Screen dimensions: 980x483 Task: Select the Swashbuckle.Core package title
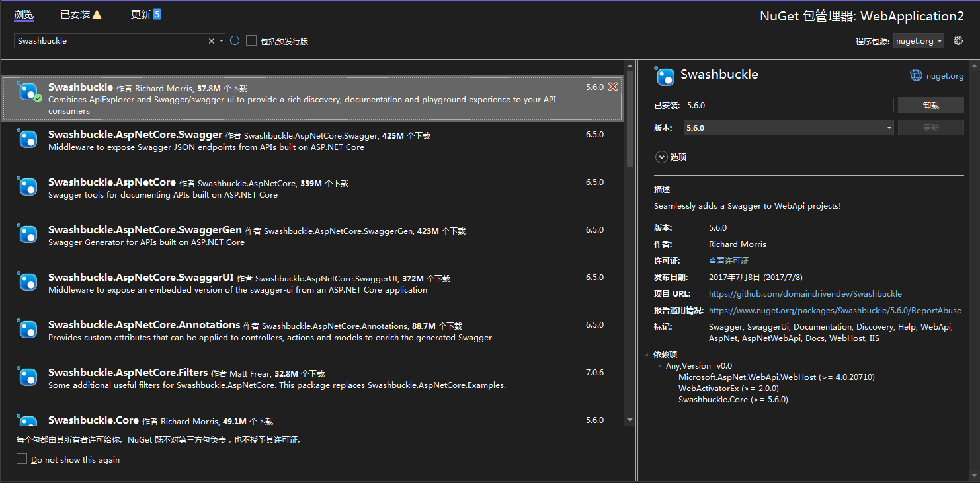93,420
